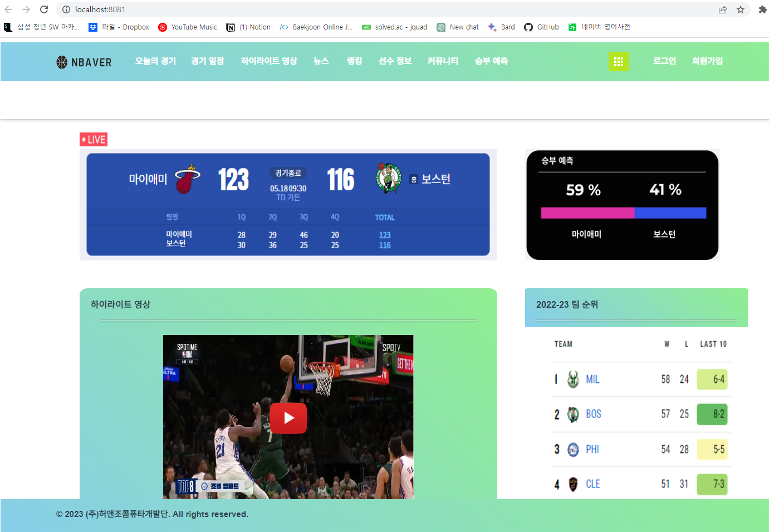Open the GitHub bookmark icon
The image size is (769, 532).
click(x=528, y=27)
